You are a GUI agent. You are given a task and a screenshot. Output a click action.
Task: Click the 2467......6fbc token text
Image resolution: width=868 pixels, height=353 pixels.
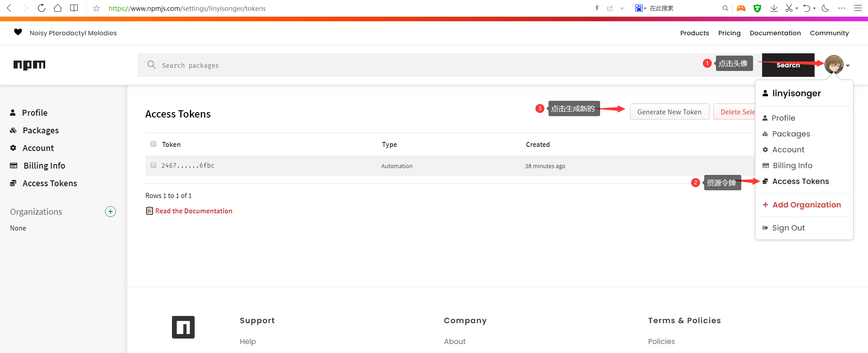pyautogui.click(x=188, y=165)
